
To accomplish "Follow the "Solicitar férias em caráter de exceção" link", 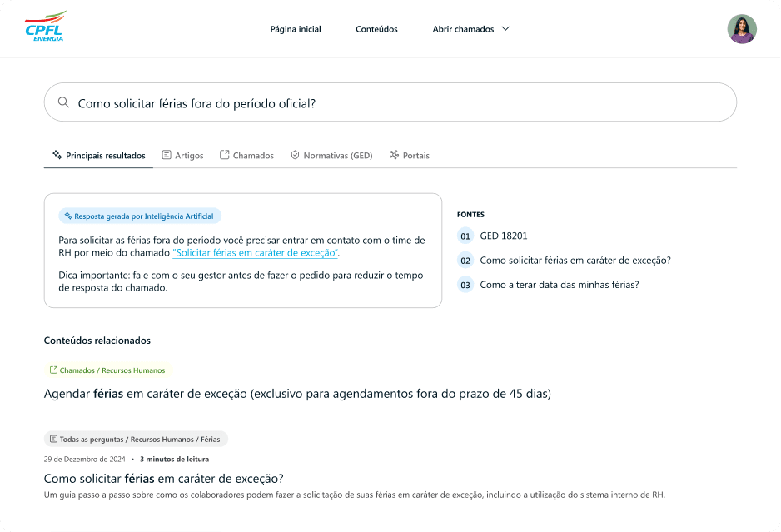I will pos(255,252).
